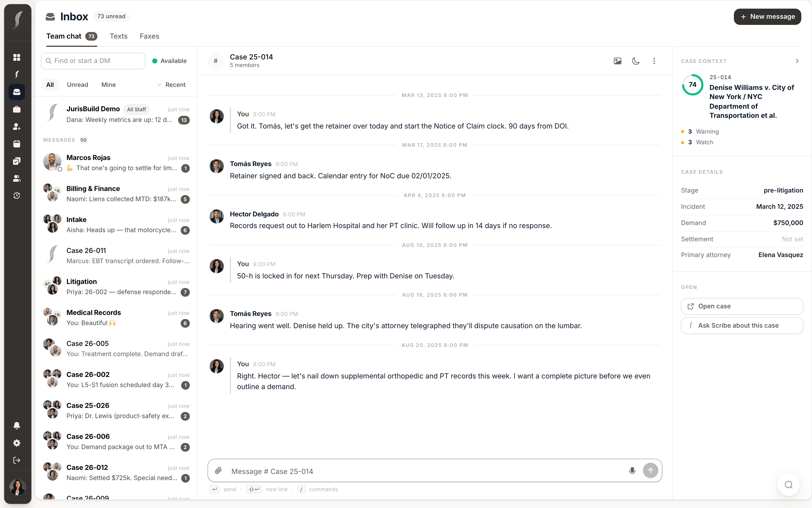Viewport: 812px width, 508px height.
Task: Select the Mine filter
Action: pyautogui.click(x=108, y=85)
